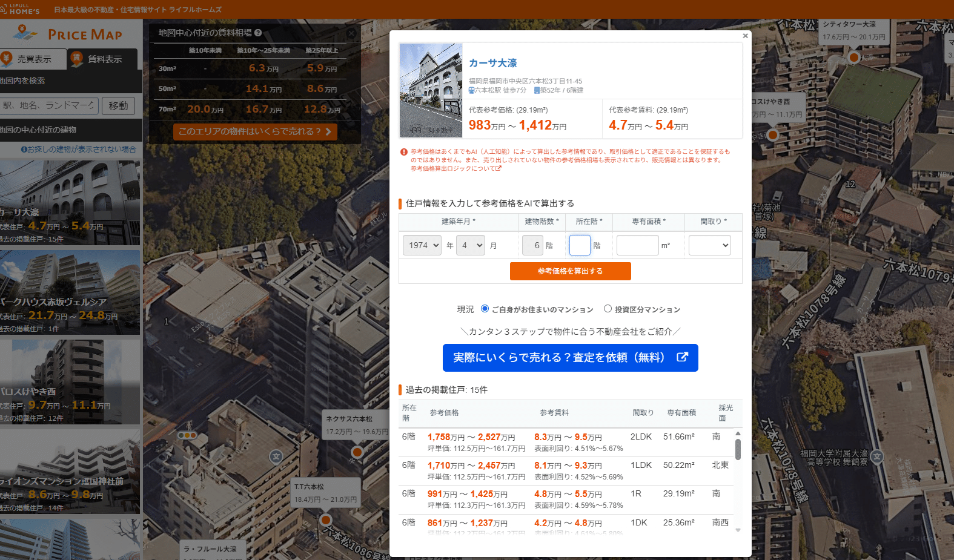
Task: Select the ご自身がお住まいのマンション radio button
Action: (485, 309)
